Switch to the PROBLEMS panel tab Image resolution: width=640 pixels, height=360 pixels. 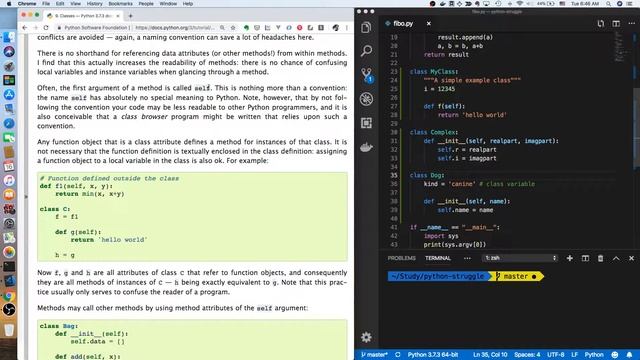click(x=402, y=258)
